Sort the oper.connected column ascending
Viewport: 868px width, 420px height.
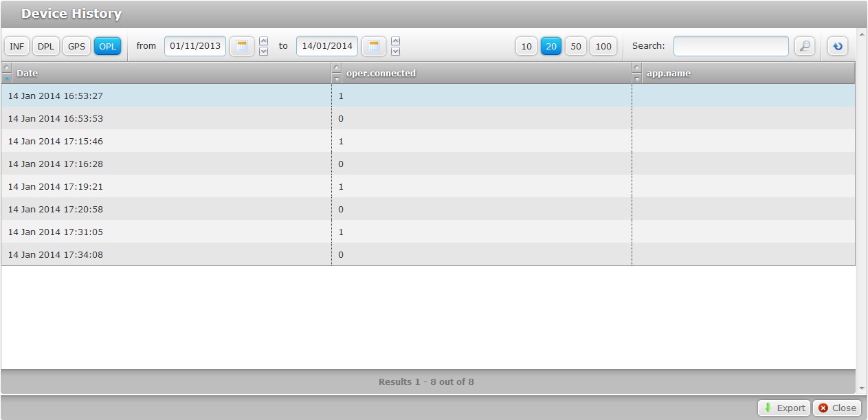(336, 69)
